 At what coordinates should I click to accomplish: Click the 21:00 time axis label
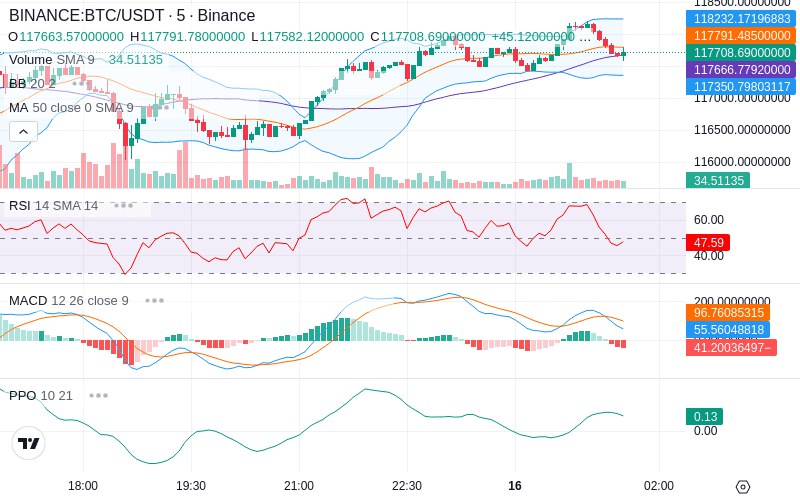click(x=299, y=486)
